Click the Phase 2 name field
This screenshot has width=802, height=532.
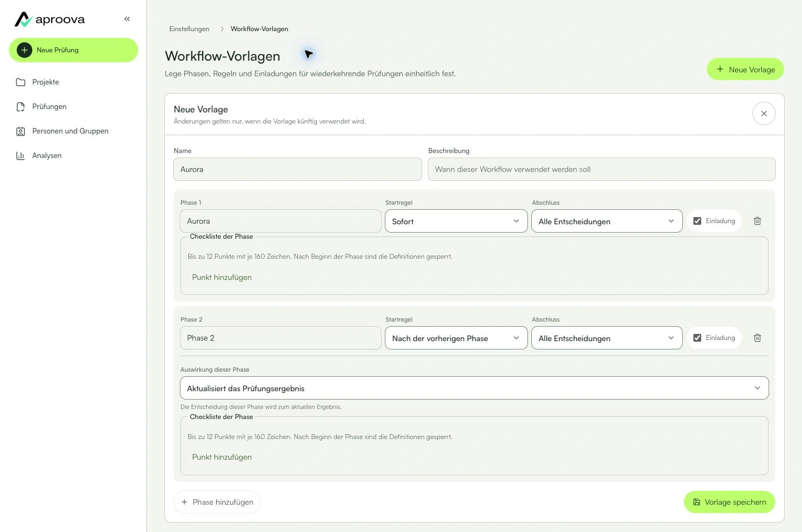point(281,338)
